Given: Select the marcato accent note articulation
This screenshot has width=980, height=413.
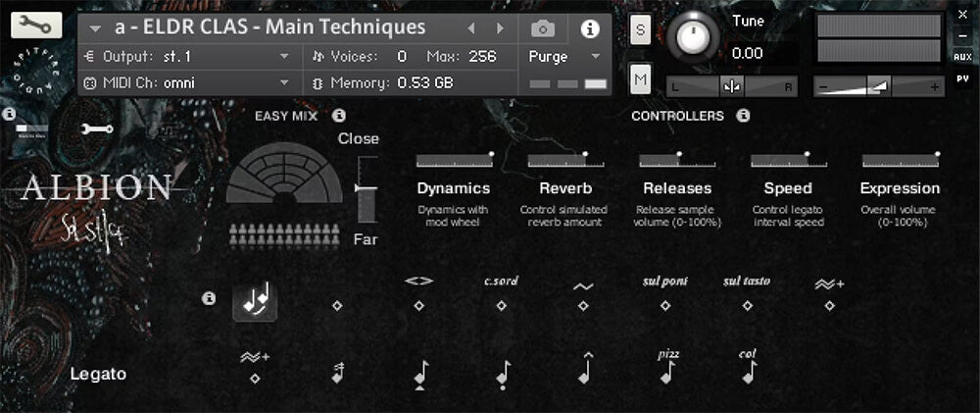Looking at the screenshot, I should pos(586,368).
